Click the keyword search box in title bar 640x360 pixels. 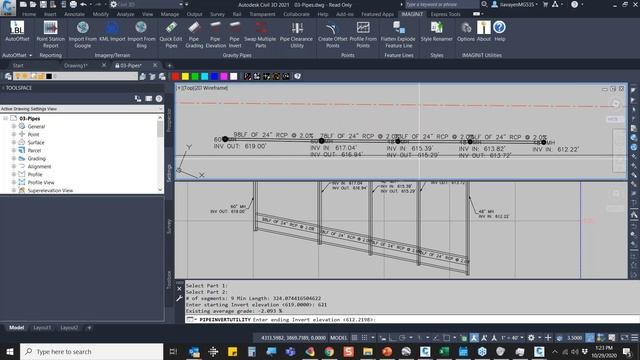(x=442, y=4)
